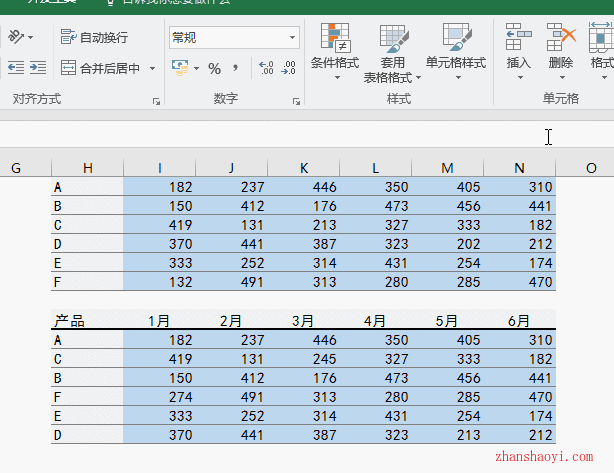Select the 1月 header cell

coord(159,321)
